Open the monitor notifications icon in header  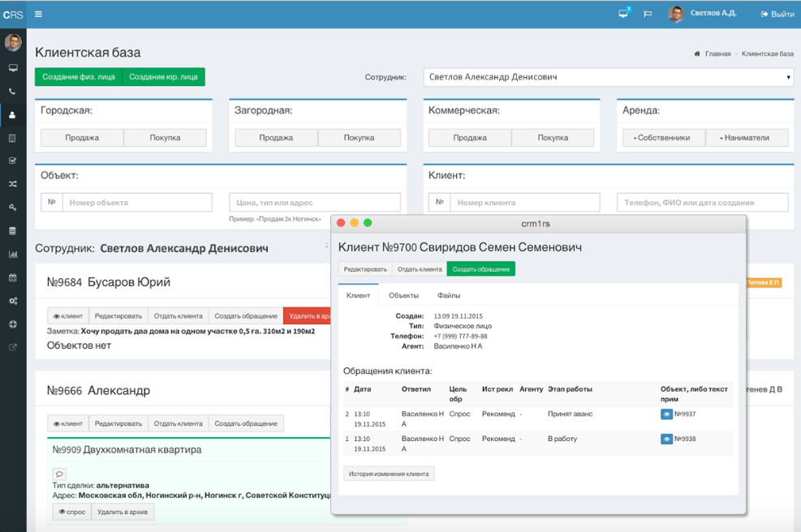[624, 13]
